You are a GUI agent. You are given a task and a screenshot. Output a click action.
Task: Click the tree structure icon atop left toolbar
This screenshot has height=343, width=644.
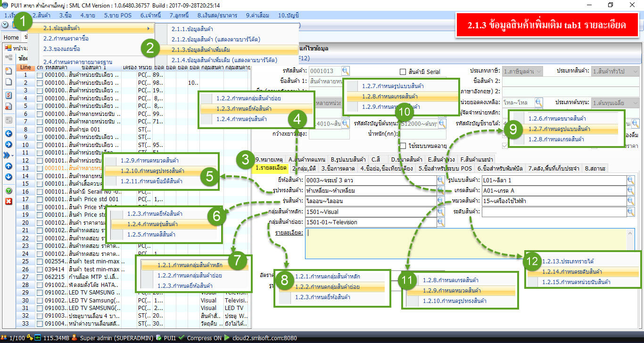coord(8,57)
